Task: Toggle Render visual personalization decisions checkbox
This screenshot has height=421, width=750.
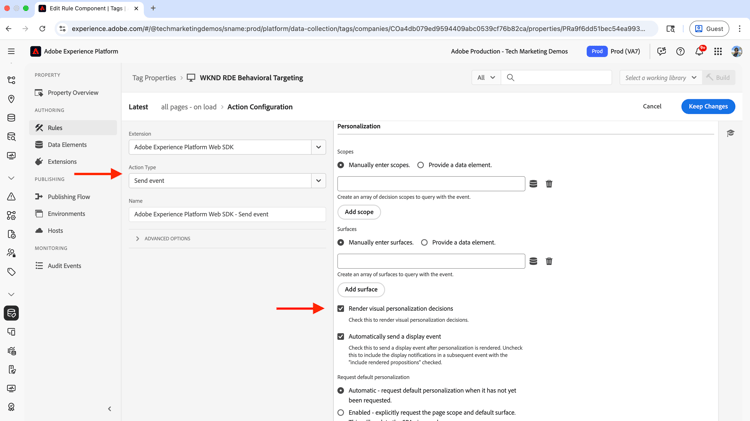Action: pos(341,309)
